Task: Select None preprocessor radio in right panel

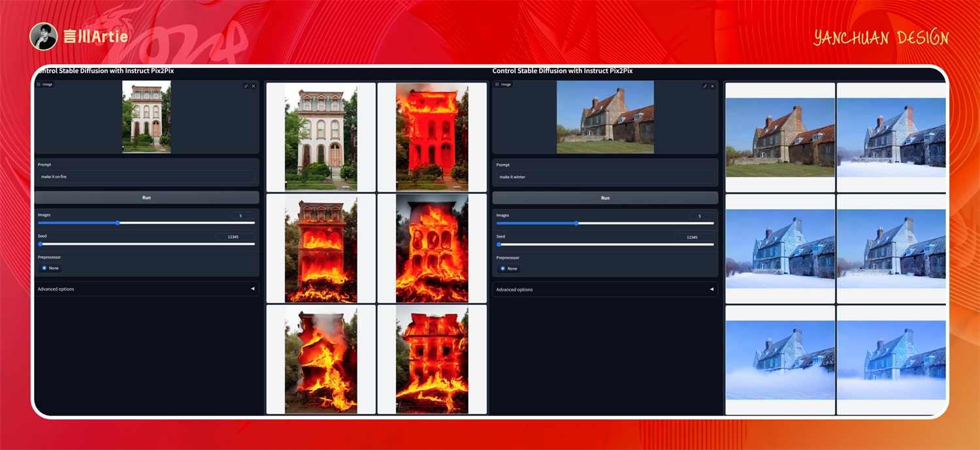Action: point(502,268)
